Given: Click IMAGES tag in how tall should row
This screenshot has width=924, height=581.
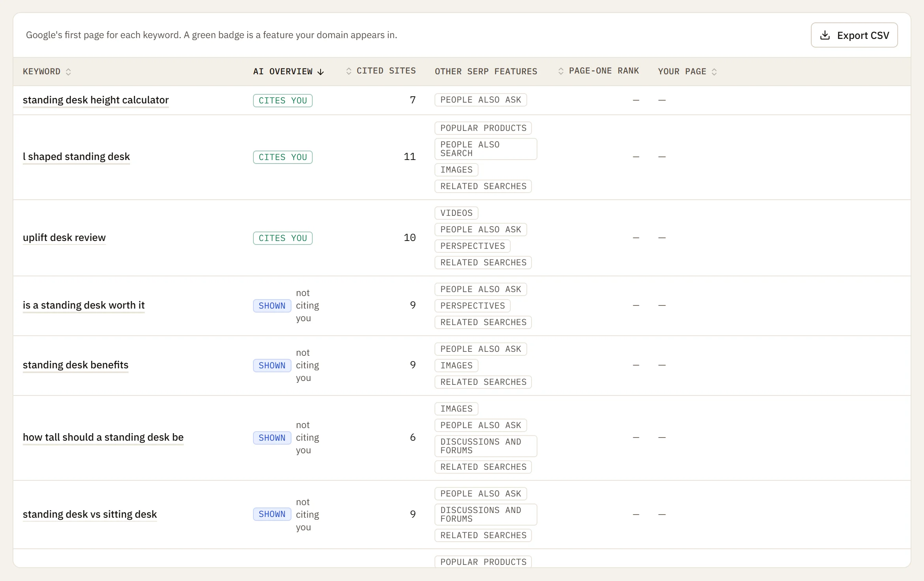Looking at the screenshot, I should (x=456, y=409).
